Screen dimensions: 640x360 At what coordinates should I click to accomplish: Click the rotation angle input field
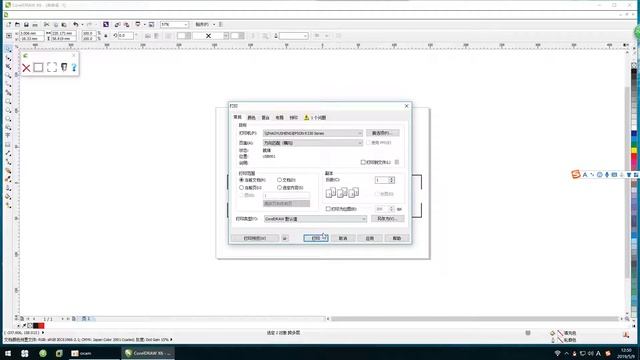(126, 36)
